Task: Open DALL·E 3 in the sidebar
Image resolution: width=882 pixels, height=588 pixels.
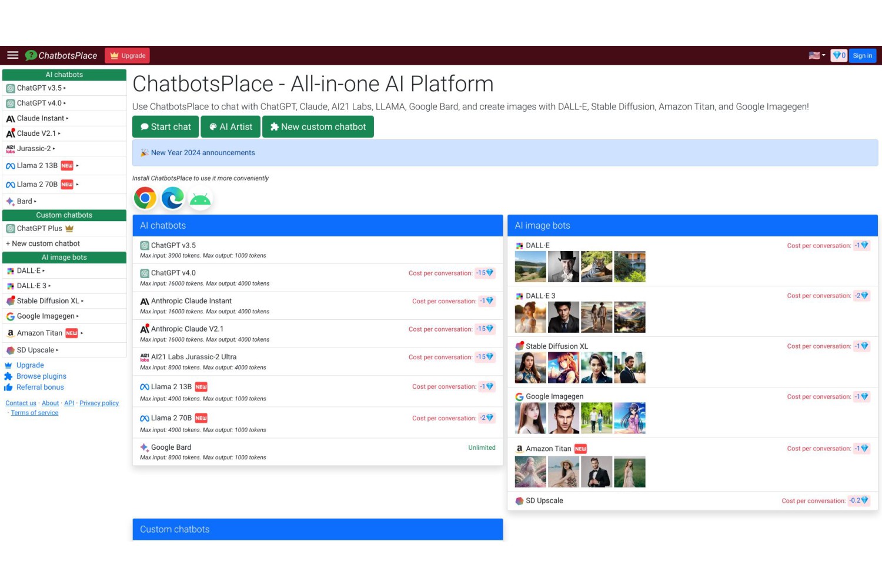Action: point(64,286)
